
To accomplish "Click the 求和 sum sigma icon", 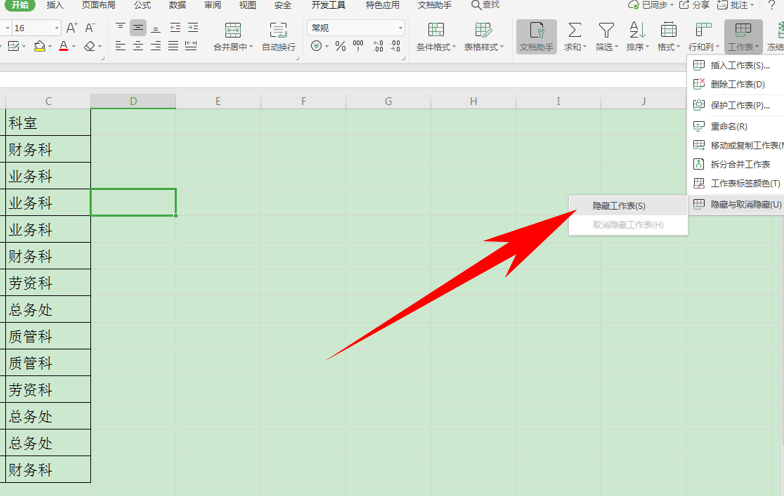I will point(574,30).
